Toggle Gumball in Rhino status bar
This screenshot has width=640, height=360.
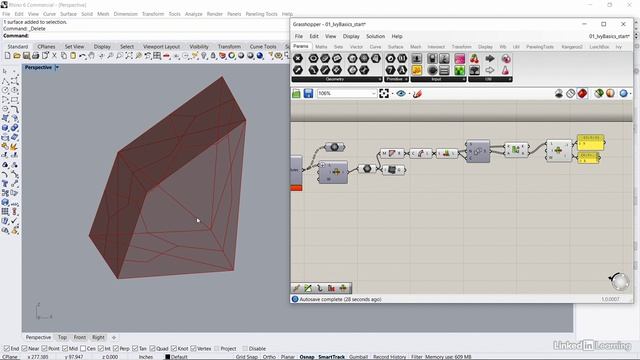coord(358,357)
